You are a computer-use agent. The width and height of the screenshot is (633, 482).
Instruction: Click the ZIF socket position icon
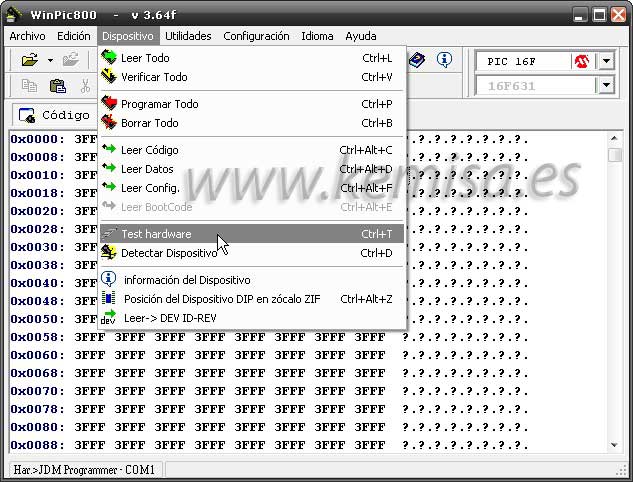point(108,298)
